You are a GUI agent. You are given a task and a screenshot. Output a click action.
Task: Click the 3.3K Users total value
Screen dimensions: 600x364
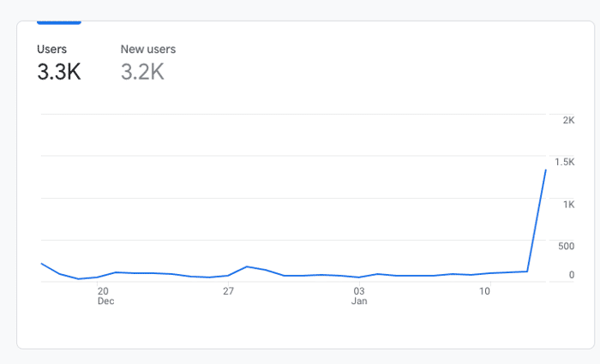[x=59, y=72]
